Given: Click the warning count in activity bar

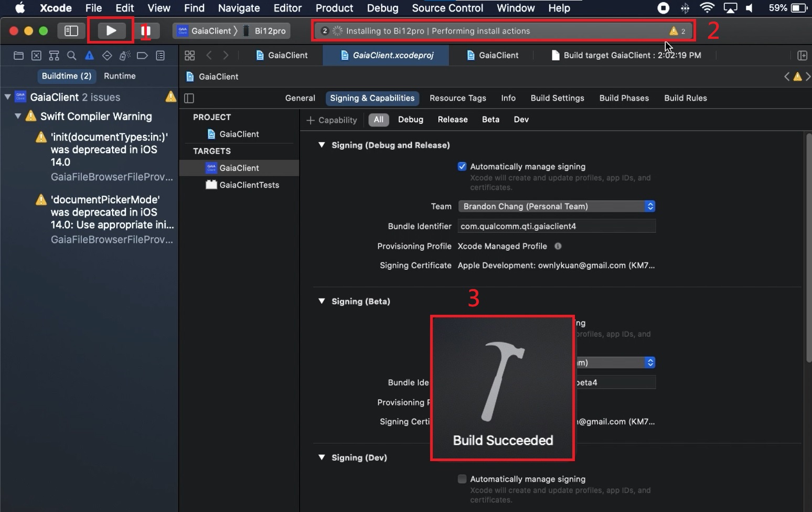Looking at the screenshot, I should [x=677, y=31].
